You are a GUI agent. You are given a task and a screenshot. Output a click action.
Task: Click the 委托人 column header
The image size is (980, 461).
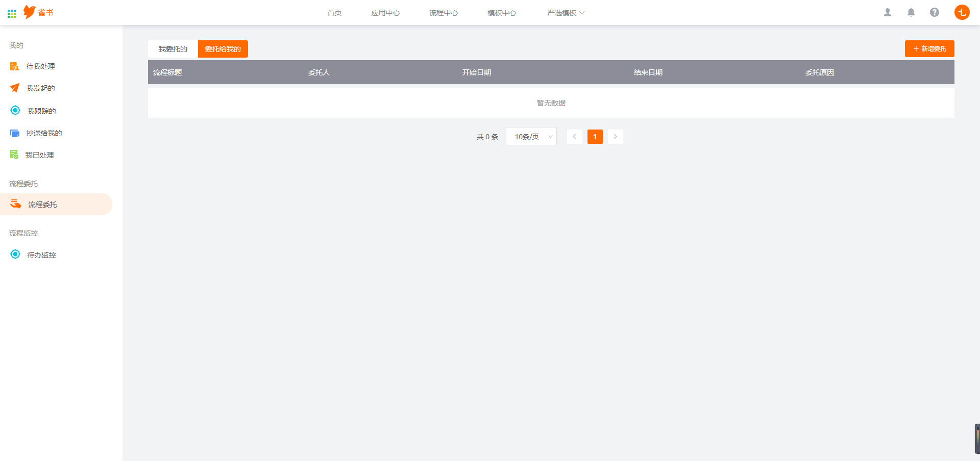point(319,72)
